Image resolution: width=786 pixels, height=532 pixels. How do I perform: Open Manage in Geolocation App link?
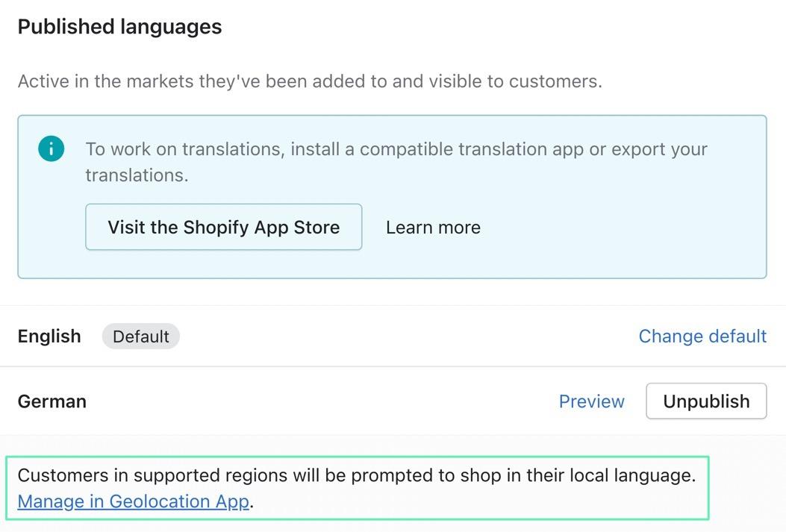click(x=133, y=501)
